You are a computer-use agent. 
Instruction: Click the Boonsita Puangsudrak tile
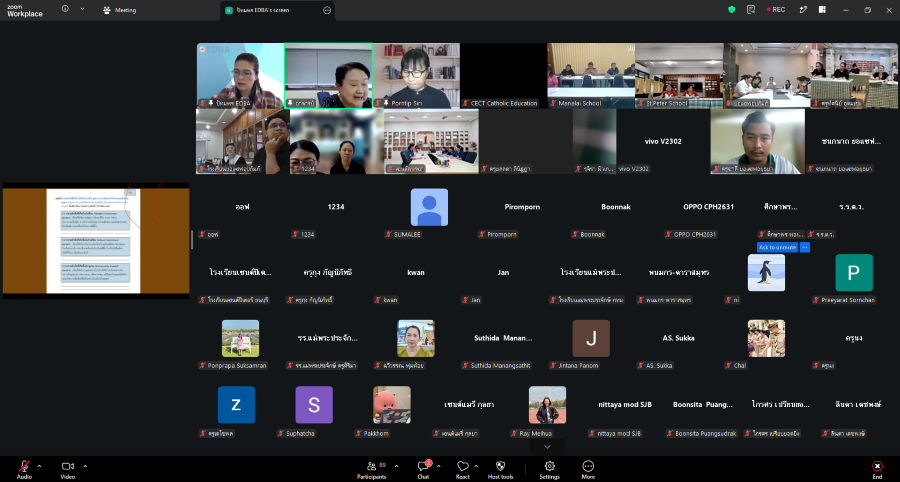coord(703,405)
